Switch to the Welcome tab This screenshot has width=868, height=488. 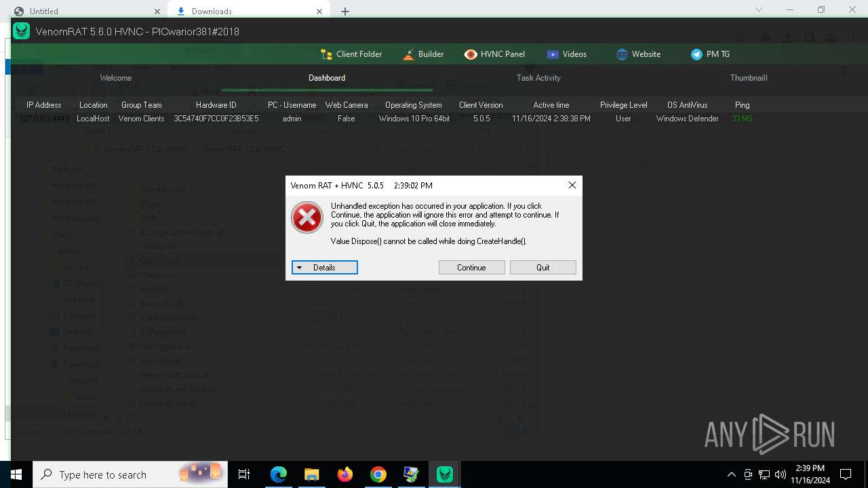coord(116,78)
